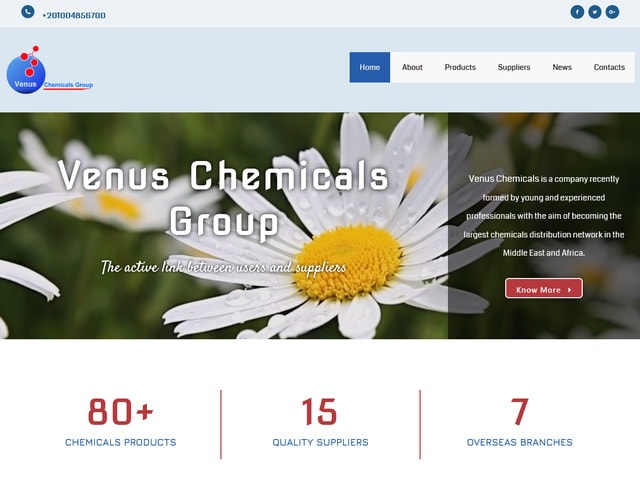The width and height of the screenshot is (640, 480).
Task: Click the '15' statistic number
Action: point(320,411)
